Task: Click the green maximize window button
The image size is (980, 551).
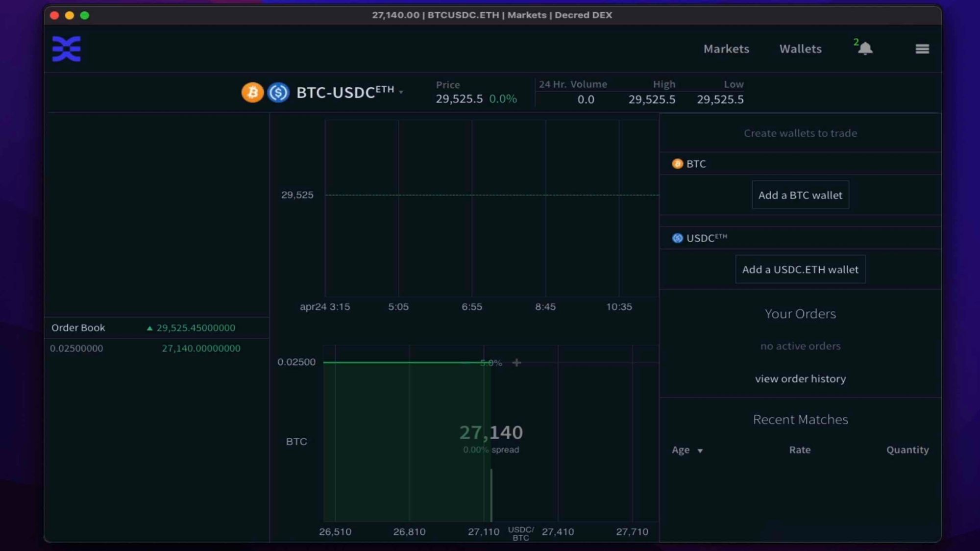Action: [x=85, y=15]
